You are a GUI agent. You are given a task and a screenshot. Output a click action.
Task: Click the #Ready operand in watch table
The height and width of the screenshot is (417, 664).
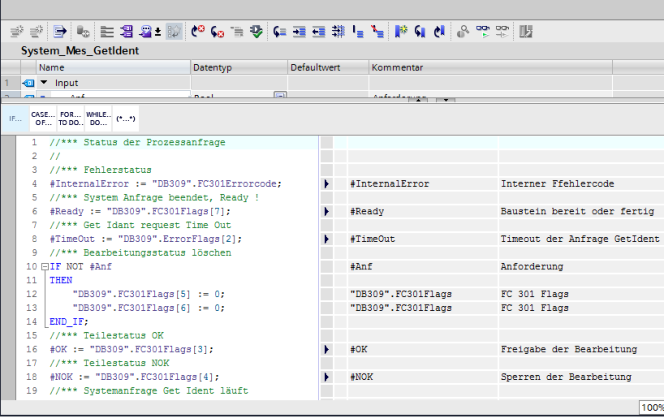(367, 212)
